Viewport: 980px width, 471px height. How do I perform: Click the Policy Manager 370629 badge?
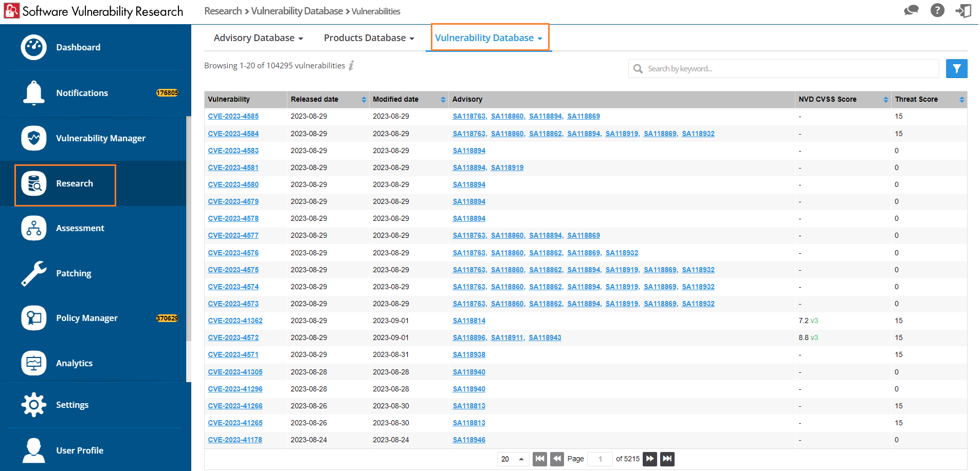click(x=167, y=318)
